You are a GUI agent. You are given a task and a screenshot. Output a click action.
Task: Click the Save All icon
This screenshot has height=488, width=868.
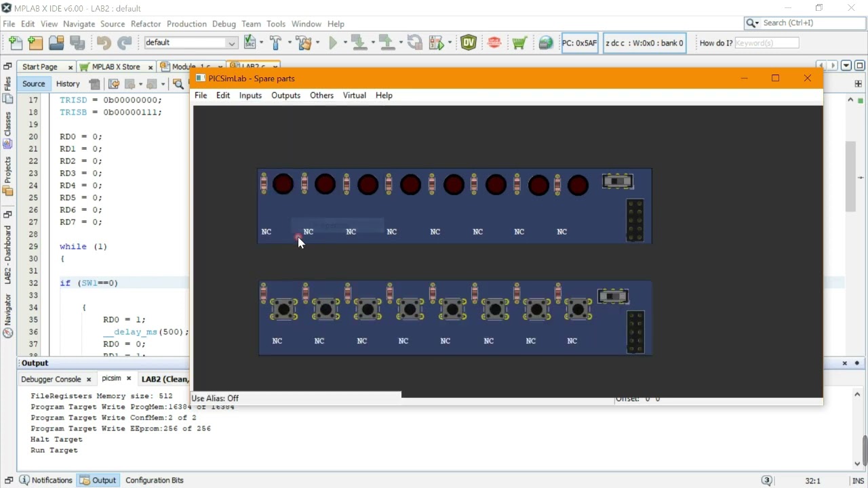click(77, 43)
